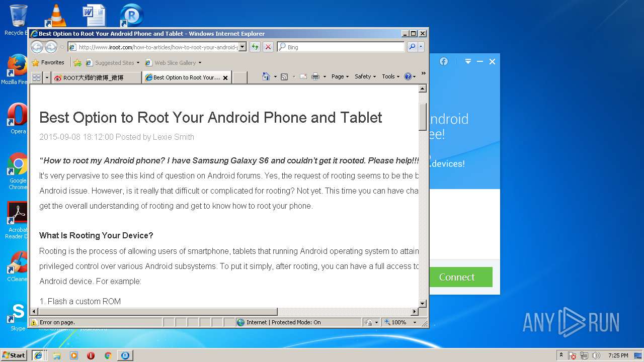
Task: Click the Home icon in the command bar
Action: [x=266, y=76]
